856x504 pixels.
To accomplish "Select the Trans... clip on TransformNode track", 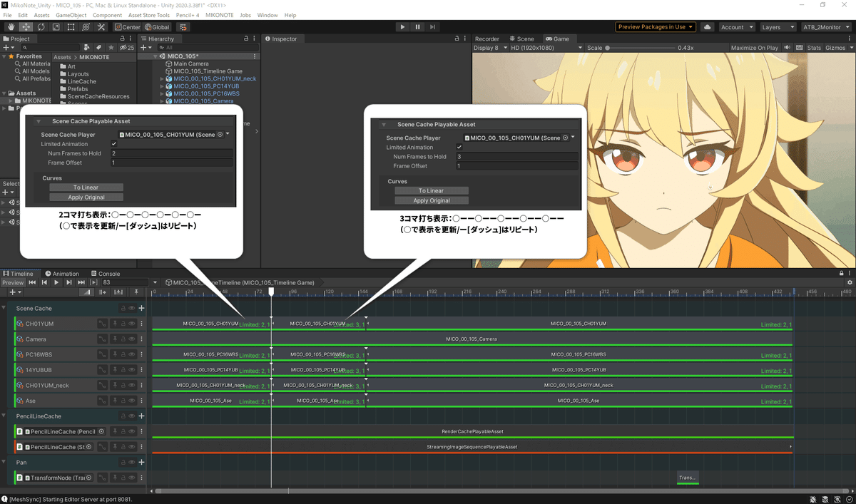I will click(x=688, y=478).
